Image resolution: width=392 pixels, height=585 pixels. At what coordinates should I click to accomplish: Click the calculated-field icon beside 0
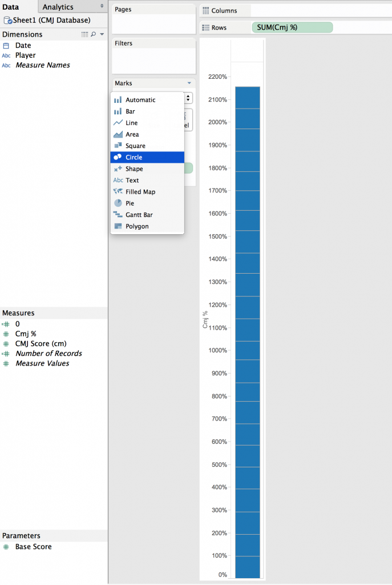(6, 324)
